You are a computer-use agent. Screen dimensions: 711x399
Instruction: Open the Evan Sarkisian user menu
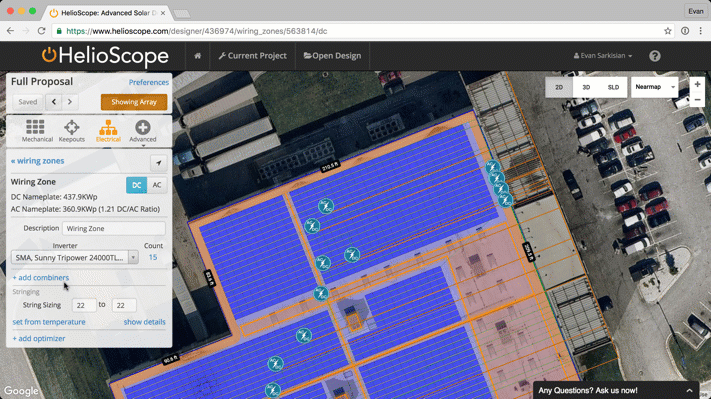[603, 56]
